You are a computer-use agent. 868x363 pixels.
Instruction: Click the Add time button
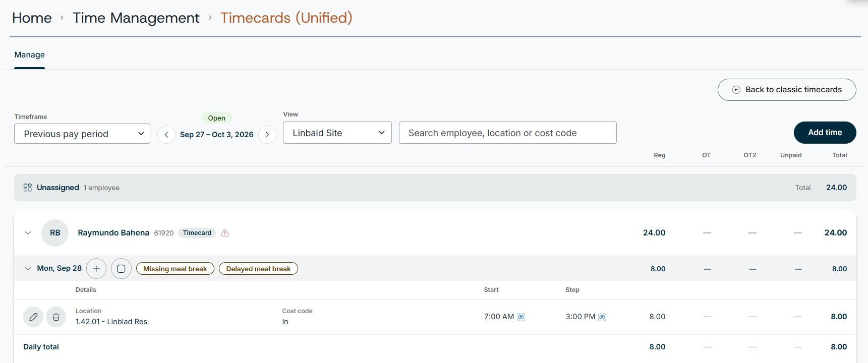[825, 133]
